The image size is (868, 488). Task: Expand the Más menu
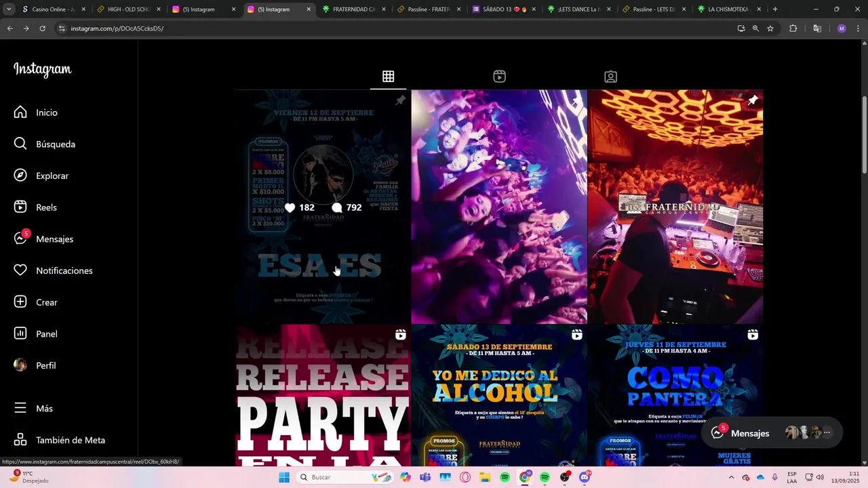click(x=33, y=408)
